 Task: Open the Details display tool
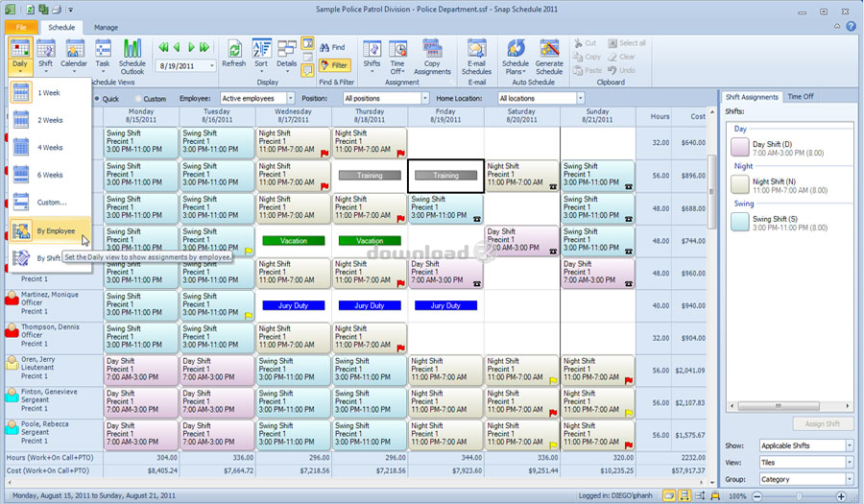pos(286,54)
